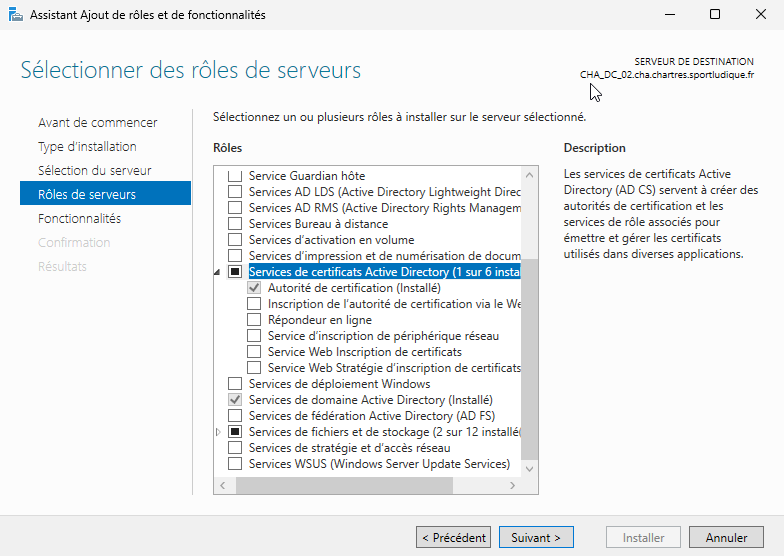
Task: Toggle Service Web Inscription de certificats checkbox
Action: point(254,352)
